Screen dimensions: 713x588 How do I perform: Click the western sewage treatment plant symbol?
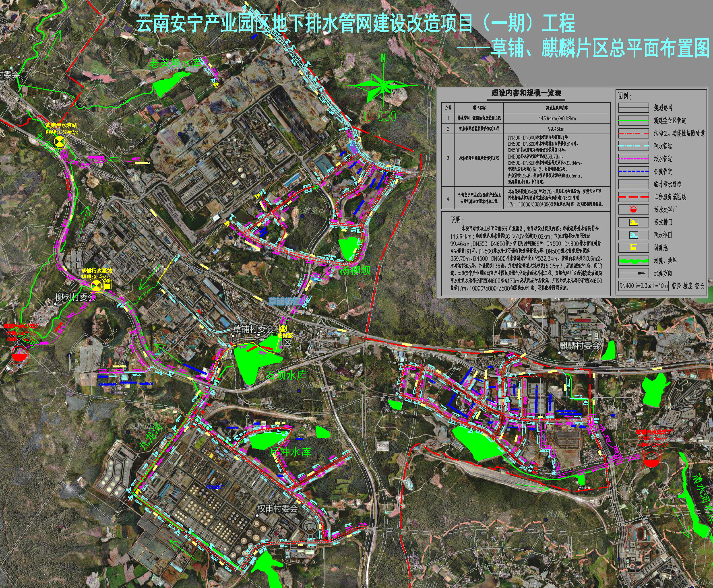click(x=19, y=355)
